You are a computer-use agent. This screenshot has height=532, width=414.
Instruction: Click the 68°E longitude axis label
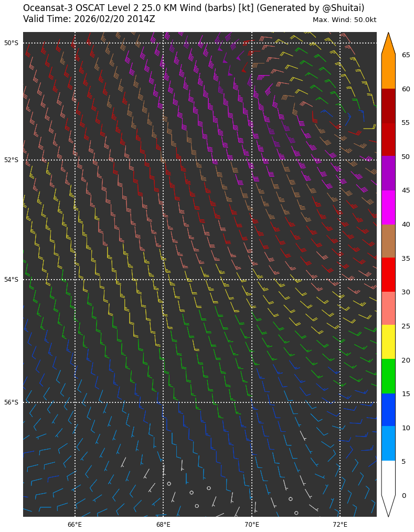[x=163, y=525]
